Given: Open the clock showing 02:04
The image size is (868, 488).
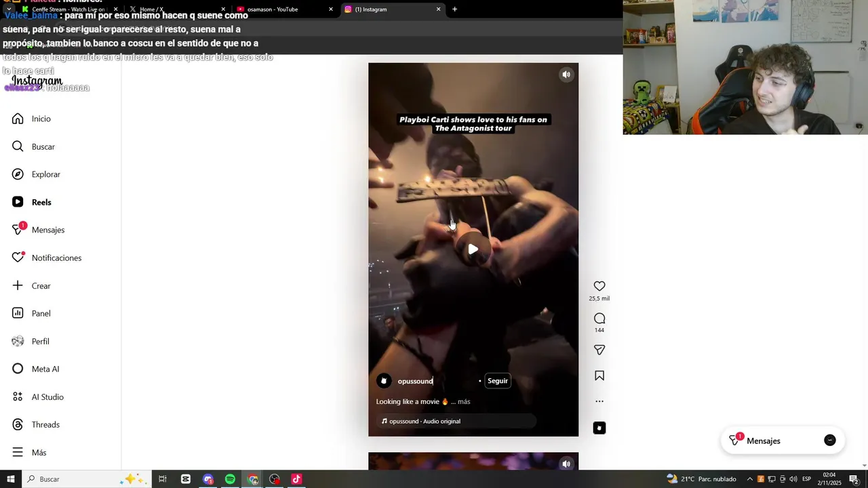Looking at the screenshot, I should click(x=829, y=479).
